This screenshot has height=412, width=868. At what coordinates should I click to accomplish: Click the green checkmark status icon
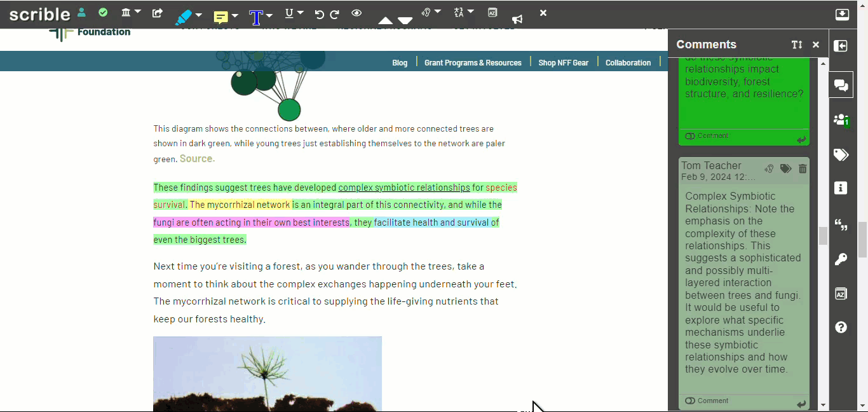coord(103,13)
